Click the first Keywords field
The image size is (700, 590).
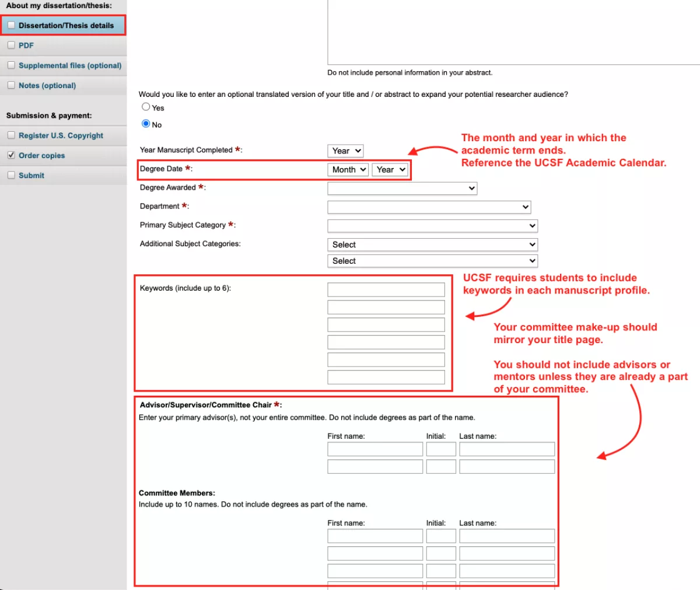pyautogui.click(x=386, y=289)
